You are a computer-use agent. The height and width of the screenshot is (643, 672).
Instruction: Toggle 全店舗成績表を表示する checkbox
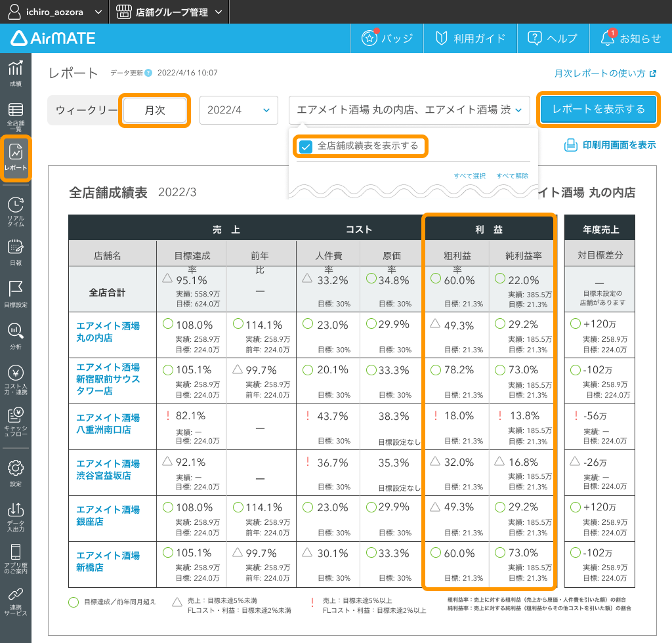coord(306,146)
